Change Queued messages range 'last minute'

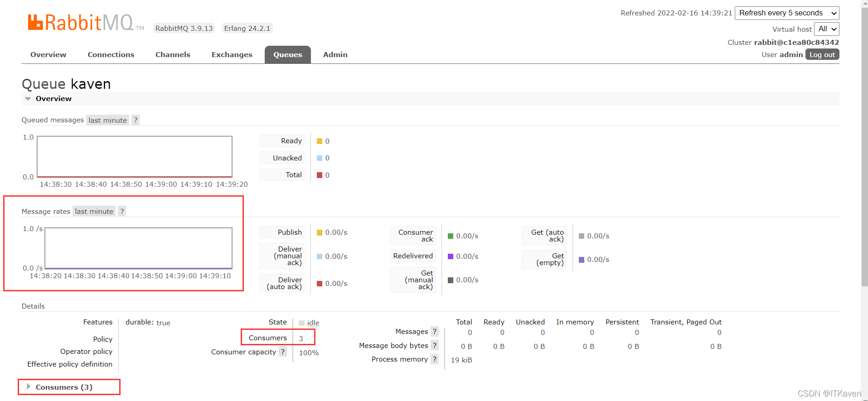pos(107,120)
